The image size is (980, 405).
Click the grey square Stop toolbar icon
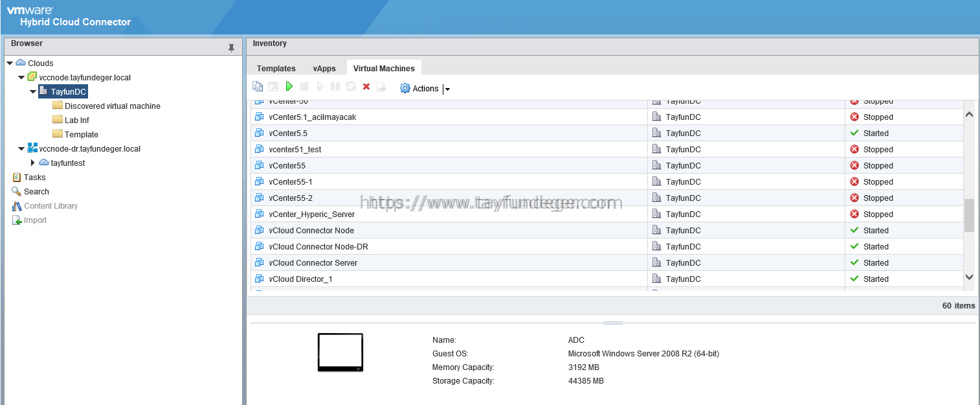pyautogui.click(x=304, y=87)
